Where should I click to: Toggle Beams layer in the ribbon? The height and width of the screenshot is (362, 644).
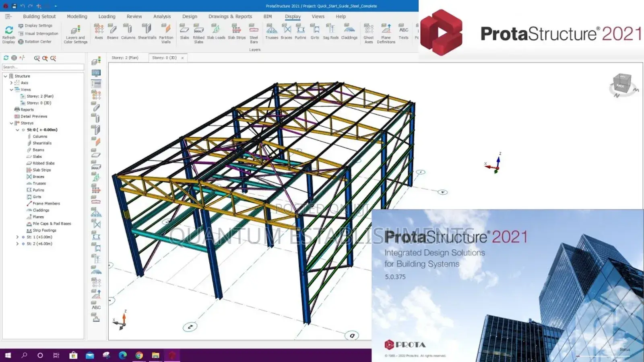pyautogui.click(x=113, y=32)
